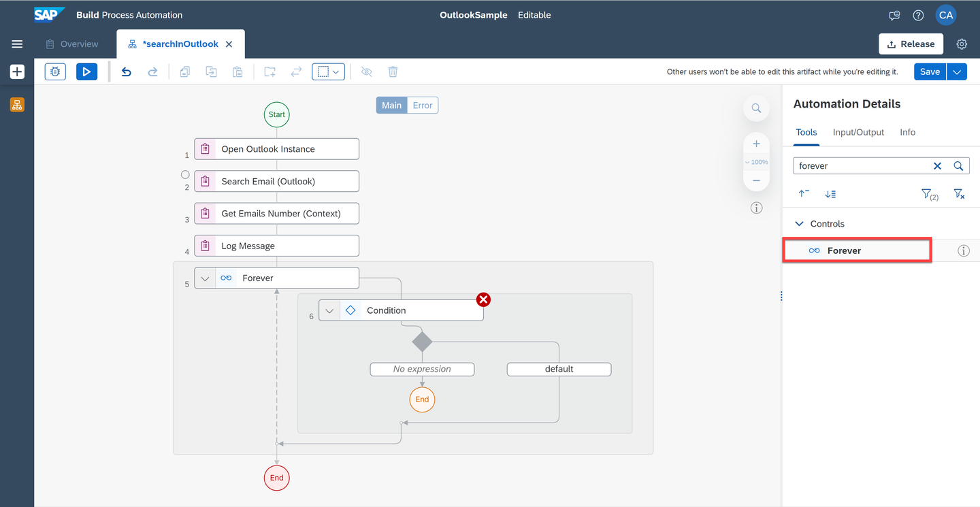This screenshot has height=507, width=980.
Task: Click the canvas search magnifier icon
Action: click(x=756, y=108)
